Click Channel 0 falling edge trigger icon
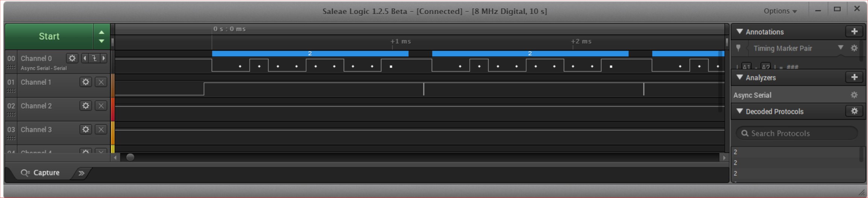 94,58
